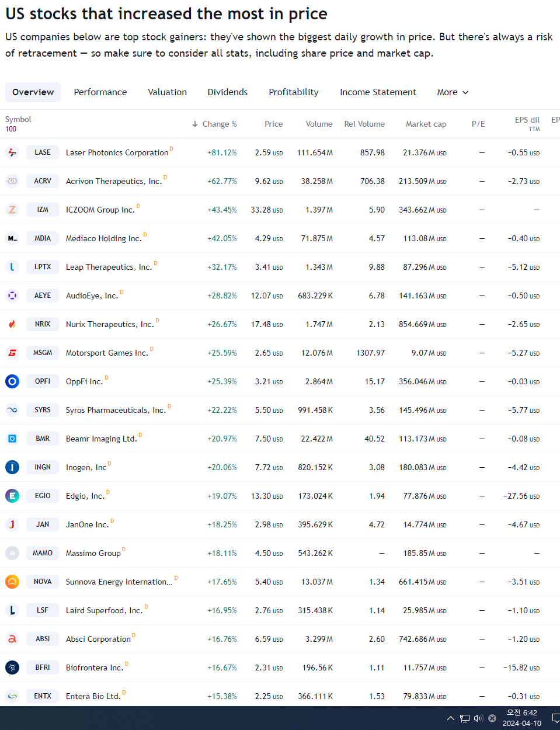The width and height of the screenshot is (560, 730).
Task: Open Beamr Imaging Ltd. company link
Action: point(102,439)
